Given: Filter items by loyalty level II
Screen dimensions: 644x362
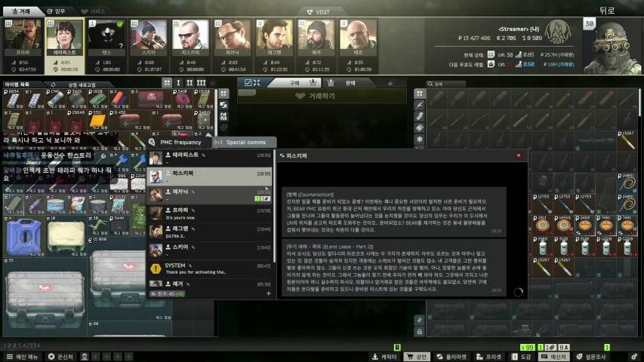Looking at the screenshot, I should (x=190, y=82).
